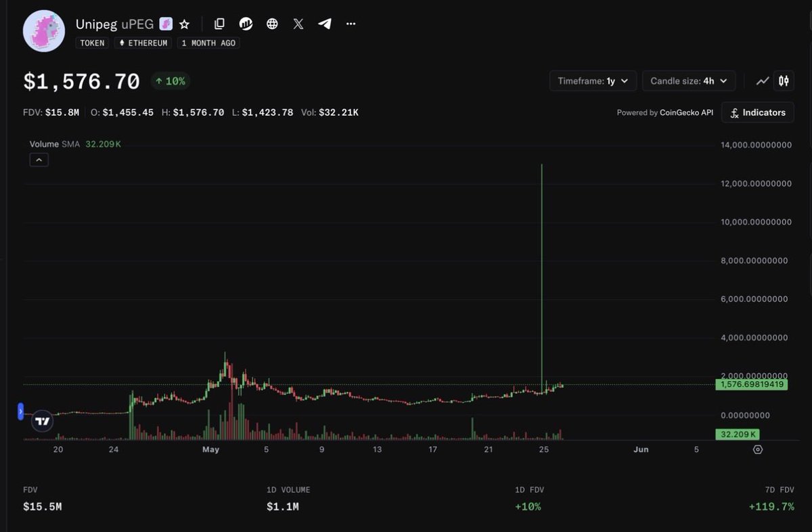The height and width of the screenshot is (532, 812).
Task: Click the 1 MONTH AGO tag
Action: tap(208, 43)
